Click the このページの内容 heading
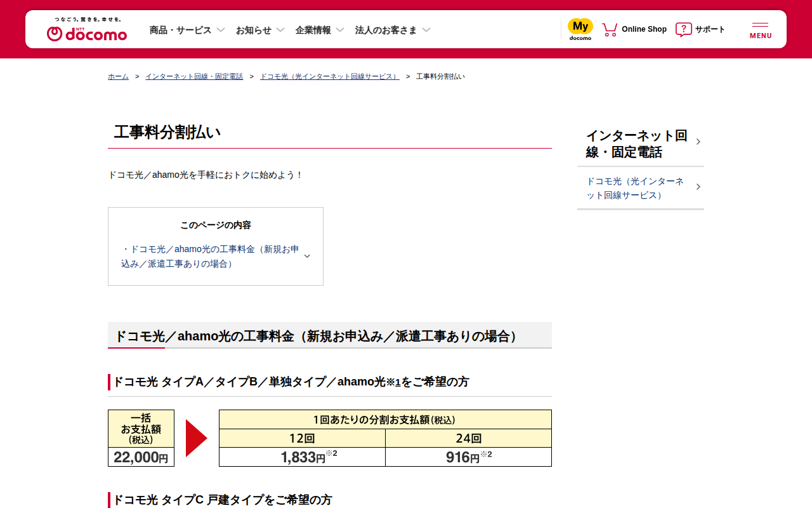812x508 pixels. click(216, 225)
